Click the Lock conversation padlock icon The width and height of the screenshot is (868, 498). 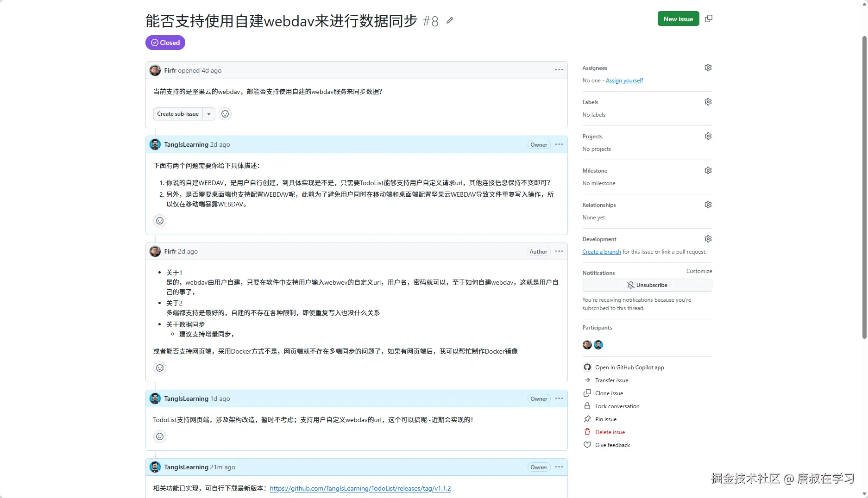[587, 406]
